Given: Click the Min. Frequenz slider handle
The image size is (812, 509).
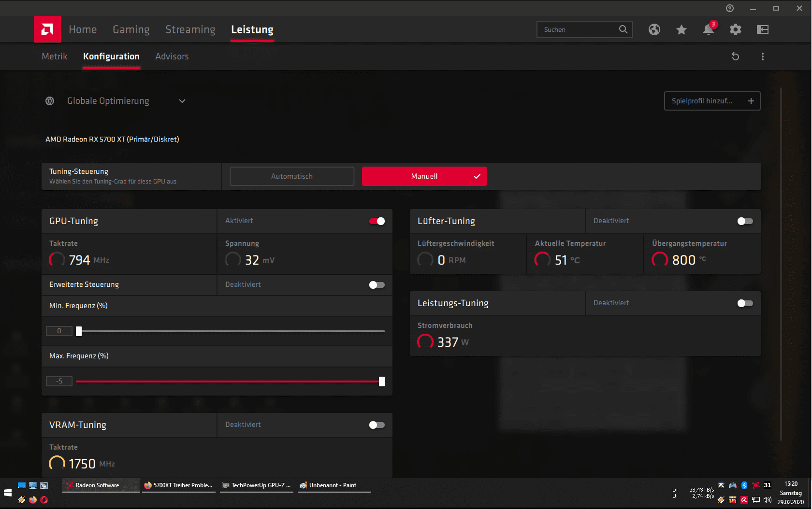Looking at the screenshot, I should 79,331.
